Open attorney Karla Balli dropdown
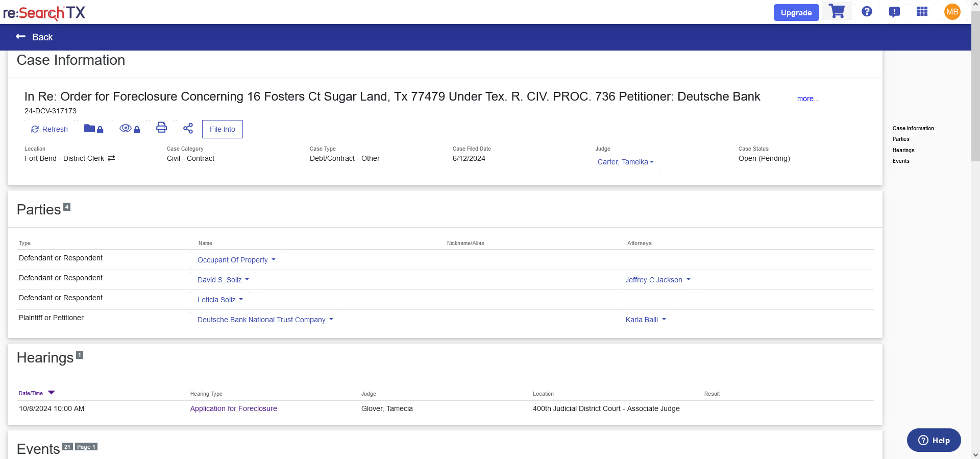980x459 pixels. [646, 320]
